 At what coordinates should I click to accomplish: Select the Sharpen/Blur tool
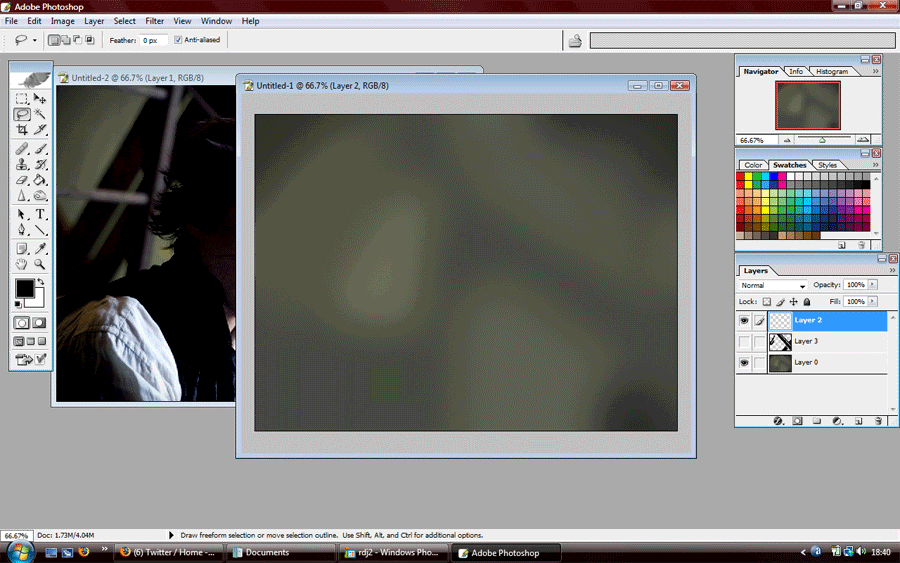(22, 196)
